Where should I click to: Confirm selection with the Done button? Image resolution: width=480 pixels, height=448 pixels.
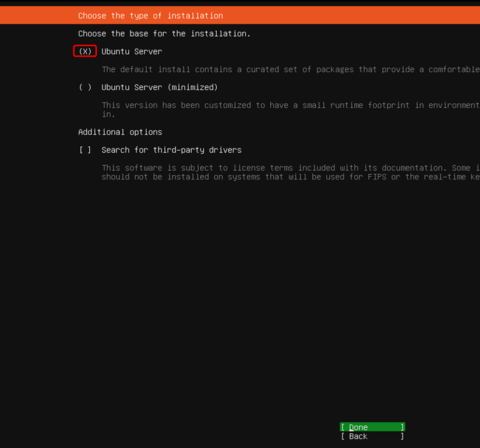373,427
